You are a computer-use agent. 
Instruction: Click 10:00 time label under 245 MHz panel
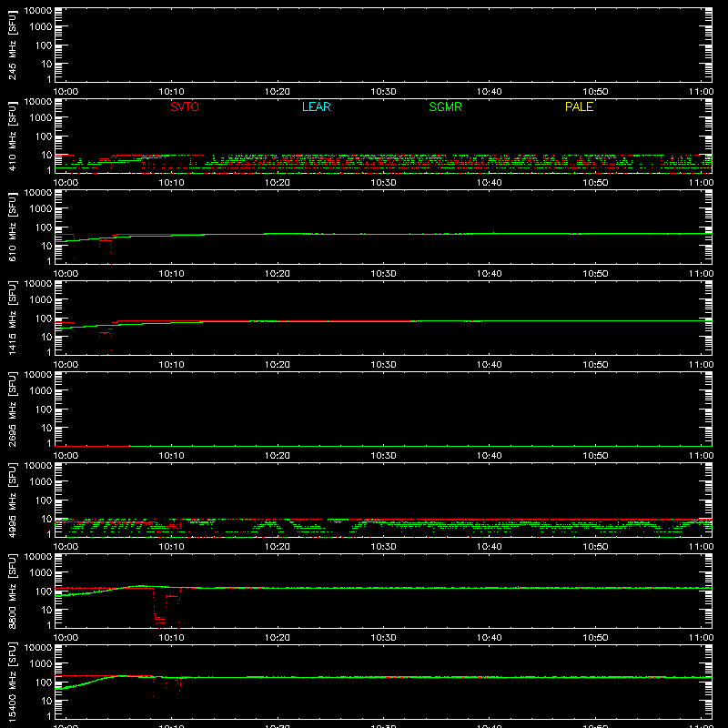click(x=66, y=92)
